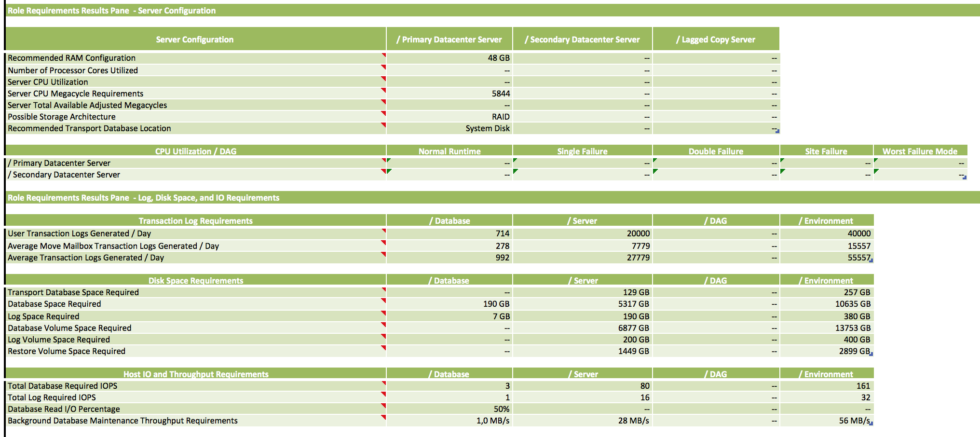Click comment marker on Possible Storage Architecture row

tap(384, 114)
